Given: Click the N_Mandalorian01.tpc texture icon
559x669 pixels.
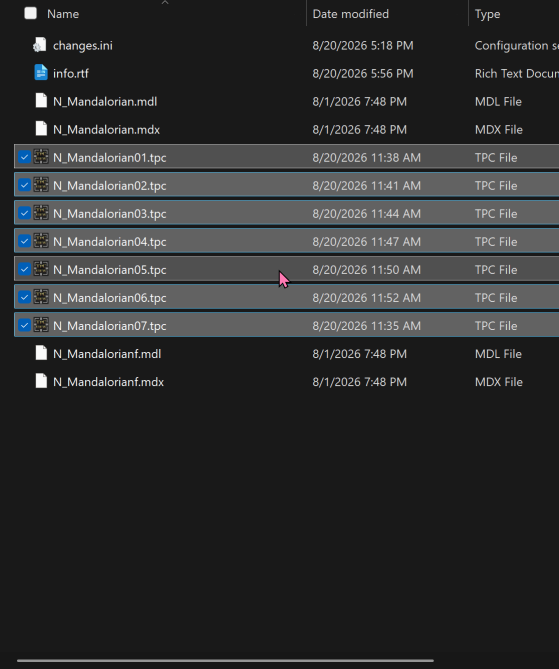Looking at the screenshot, I should (x=41, y=157).
